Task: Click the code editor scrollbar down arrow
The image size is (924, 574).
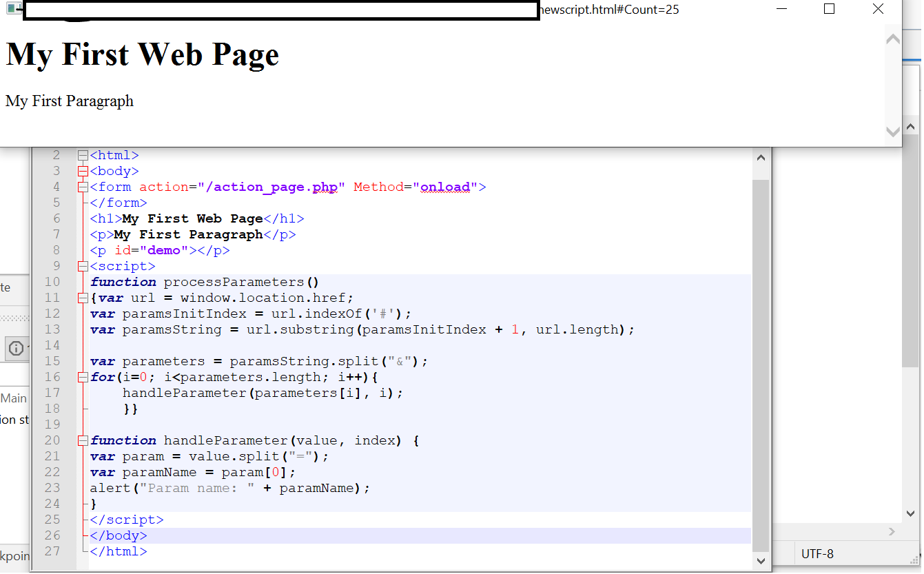Action: (x=761, y=562)
